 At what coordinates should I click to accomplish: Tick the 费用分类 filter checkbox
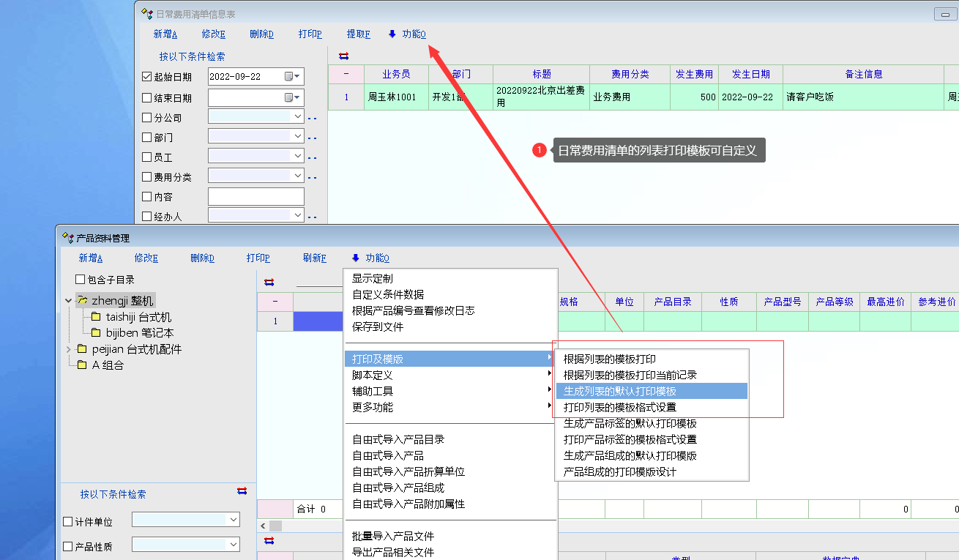pos(147,176)
